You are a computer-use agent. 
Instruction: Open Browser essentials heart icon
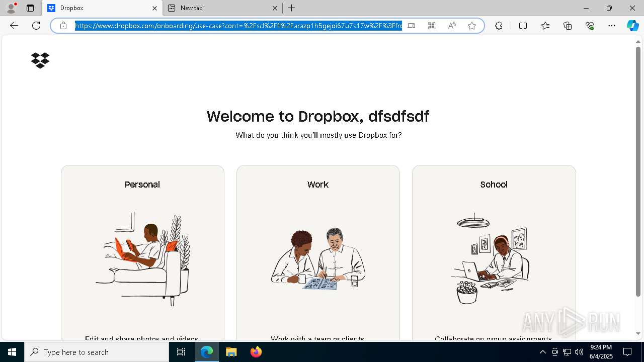[590, 26]
